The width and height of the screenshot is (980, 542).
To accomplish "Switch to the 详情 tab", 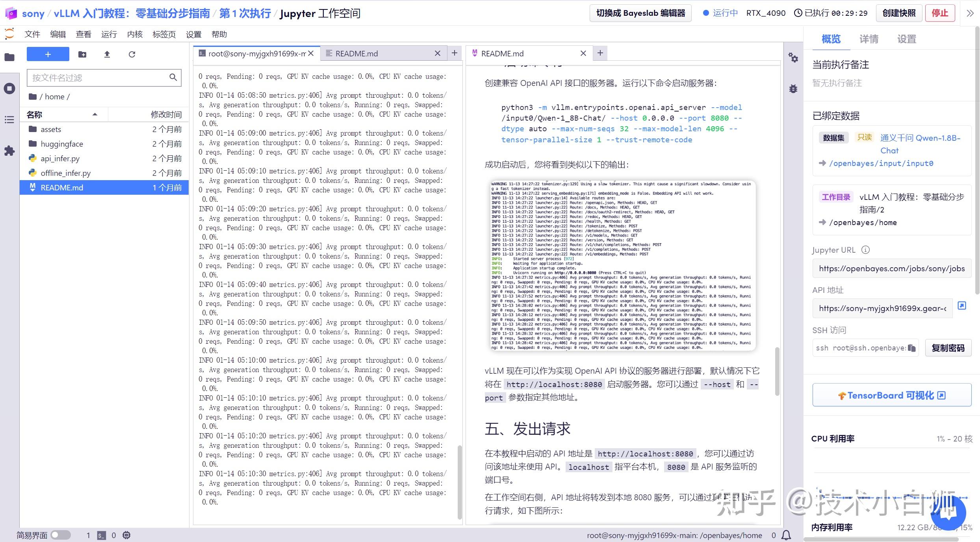I will (x=869, y=39).
